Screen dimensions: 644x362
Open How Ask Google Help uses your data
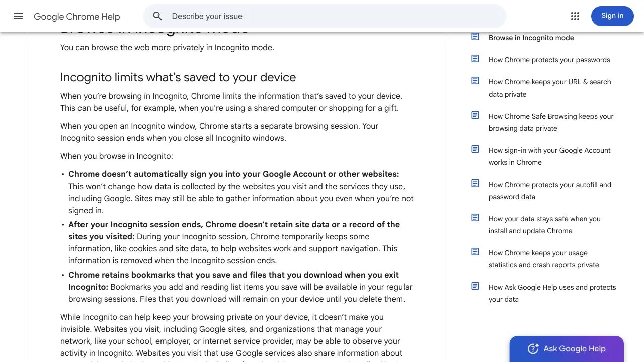[x=552, y=293]
